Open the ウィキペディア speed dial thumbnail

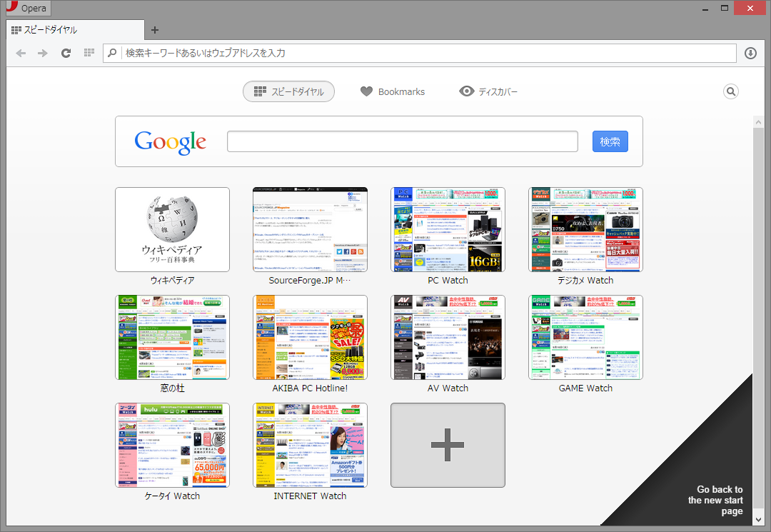coord(172,230)
